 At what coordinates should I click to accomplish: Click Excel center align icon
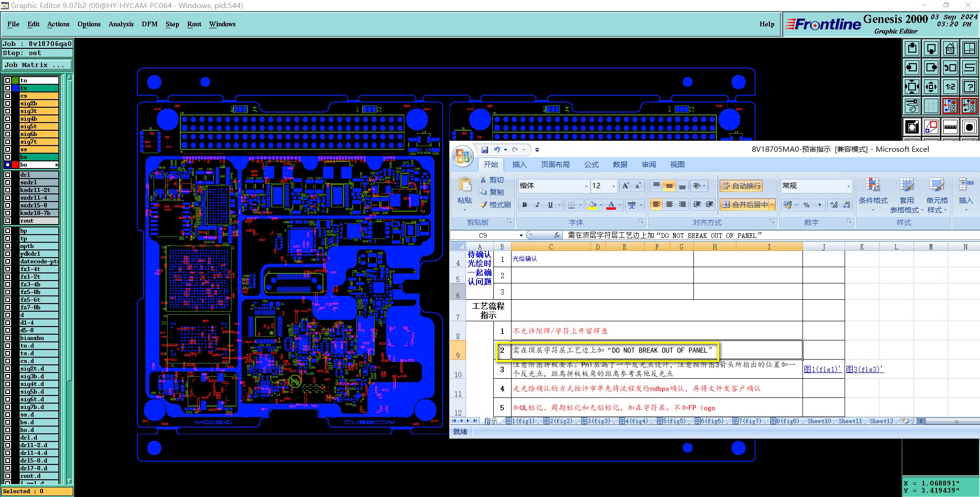coord(669,205)
